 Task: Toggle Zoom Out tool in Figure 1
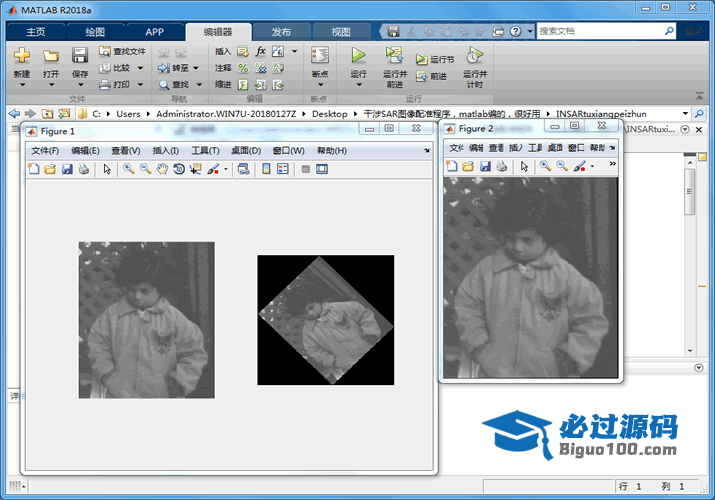tap(145, 169)
